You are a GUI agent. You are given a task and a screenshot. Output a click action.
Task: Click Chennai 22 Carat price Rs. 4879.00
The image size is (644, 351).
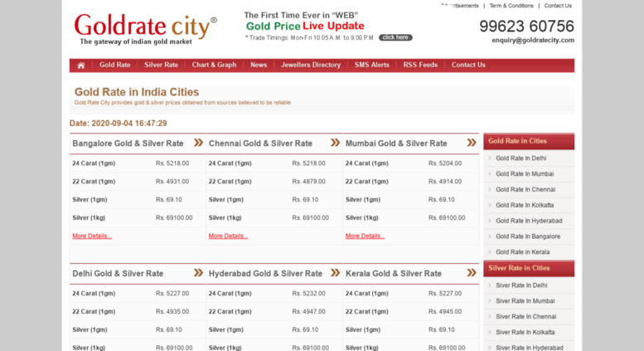308,181
